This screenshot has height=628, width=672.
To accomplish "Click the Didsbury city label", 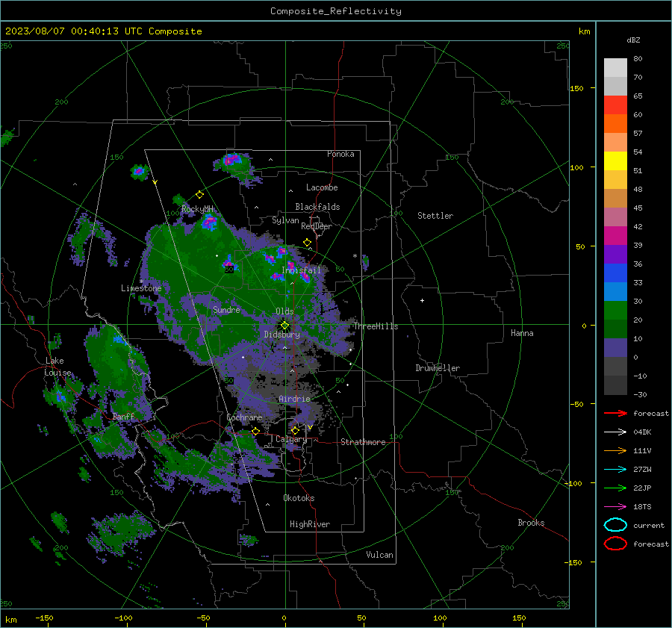I will click(x=281, y=335).
